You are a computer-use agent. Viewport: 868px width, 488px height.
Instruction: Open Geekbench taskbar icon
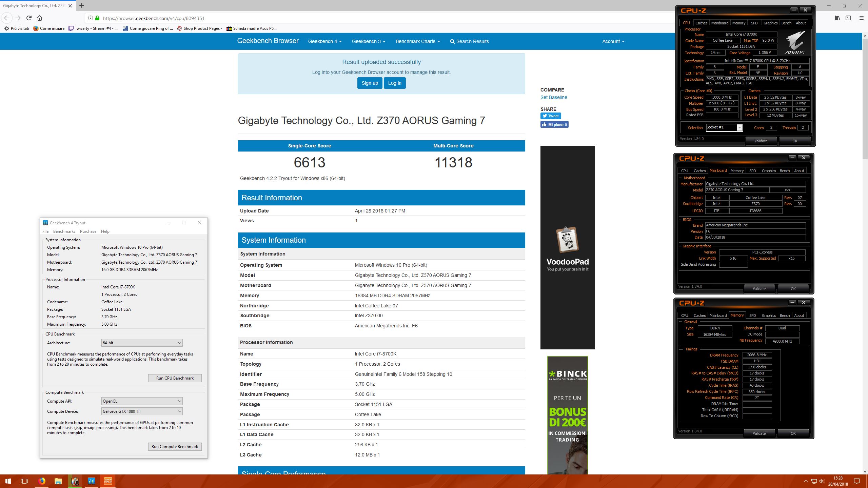(x=91, y=481)
